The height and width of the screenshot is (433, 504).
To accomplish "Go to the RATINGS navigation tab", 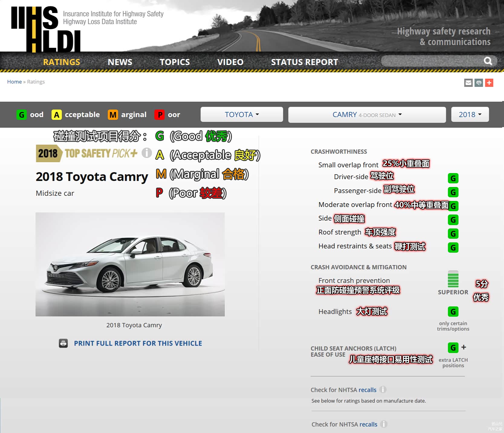I will [61, 62].
